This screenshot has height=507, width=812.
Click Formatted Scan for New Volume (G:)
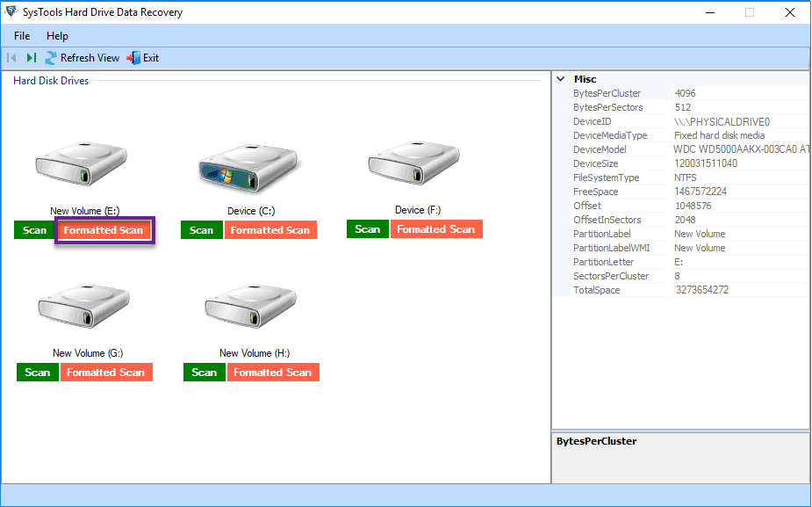[106, 373]
